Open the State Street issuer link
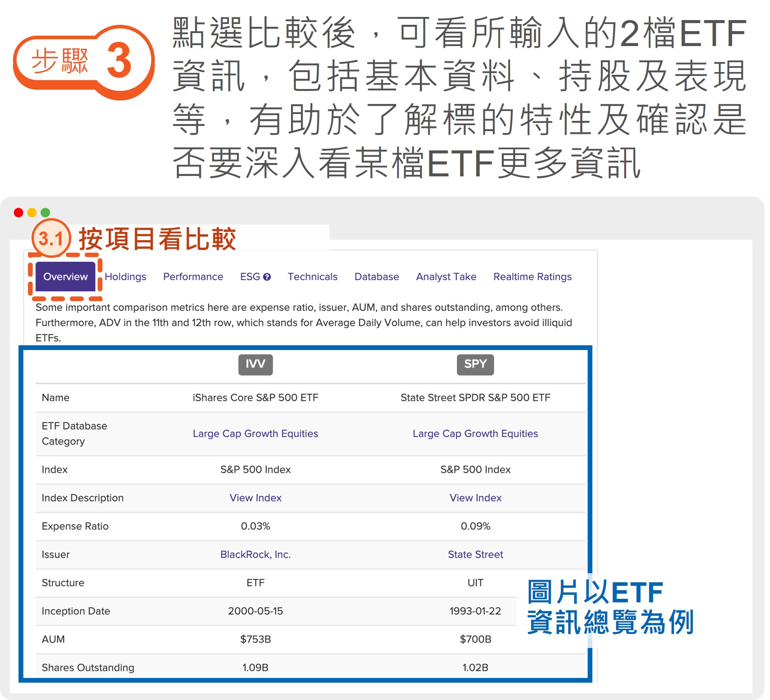 pos(475,554)
